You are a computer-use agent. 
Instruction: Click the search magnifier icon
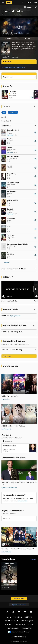click(23, 3)
